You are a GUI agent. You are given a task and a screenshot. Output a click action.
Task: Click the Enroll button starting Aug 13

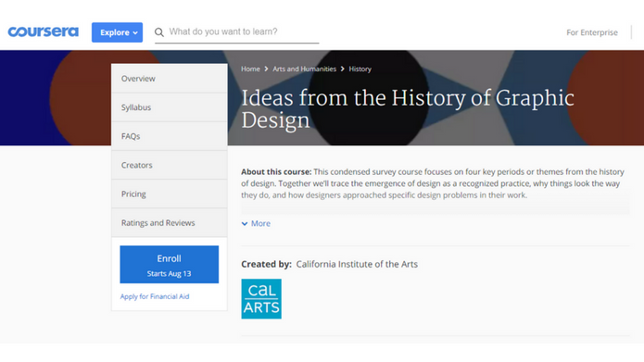[x=170, y=264]
